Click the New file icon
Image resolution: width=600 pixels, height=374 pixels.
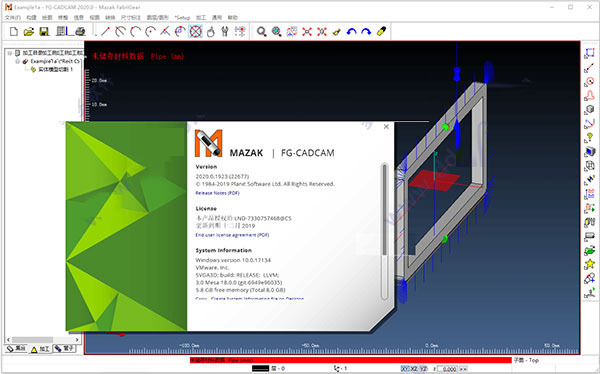[x=14, y=31]
